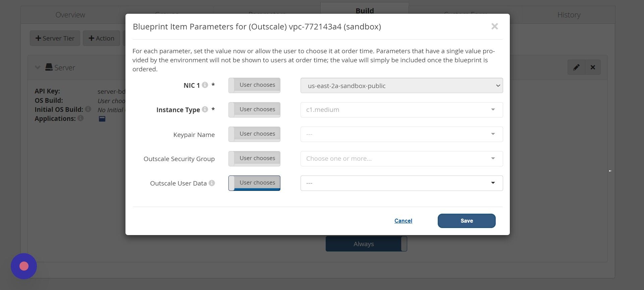The image size is (644, 290).
Task: Toggle User chooses for Keypair Name
Action: pyautogui.click(x=254, y=134)
